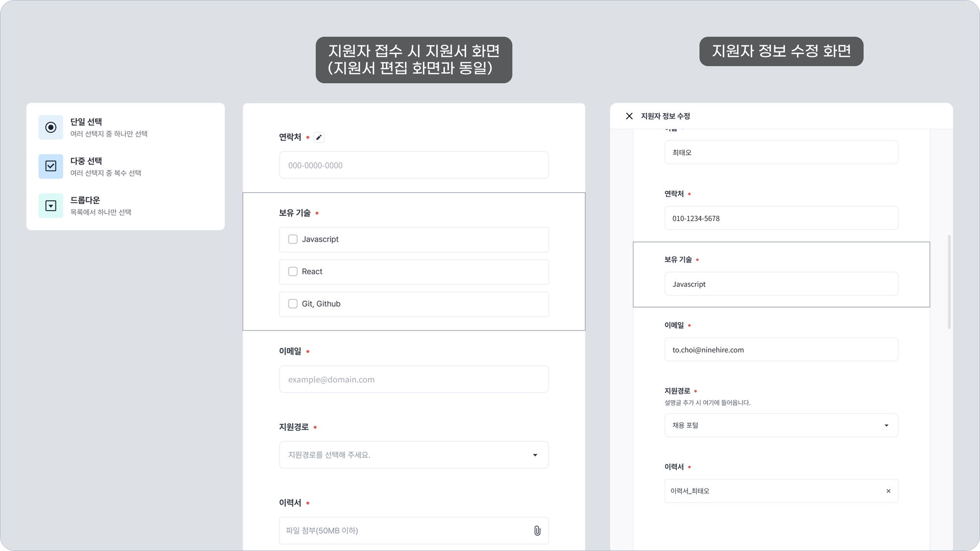Screen dimensions: 980x551
Task: Click the to.choi@ninehire.com email field
Action: click(x=781, y=350)
